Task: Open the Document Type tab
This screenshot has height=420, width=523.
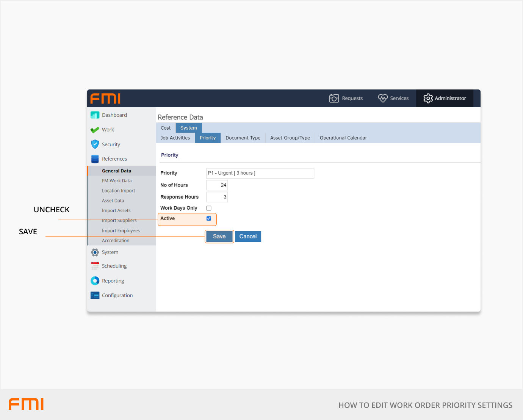Action: click(x=243, y=138)
